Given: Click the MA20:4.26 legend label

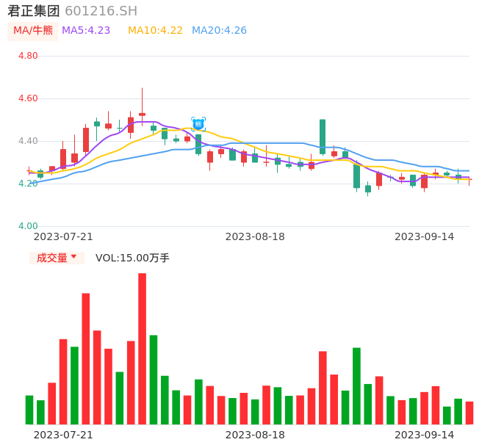Looking at the screenshot, I should (x=219, y=31).
